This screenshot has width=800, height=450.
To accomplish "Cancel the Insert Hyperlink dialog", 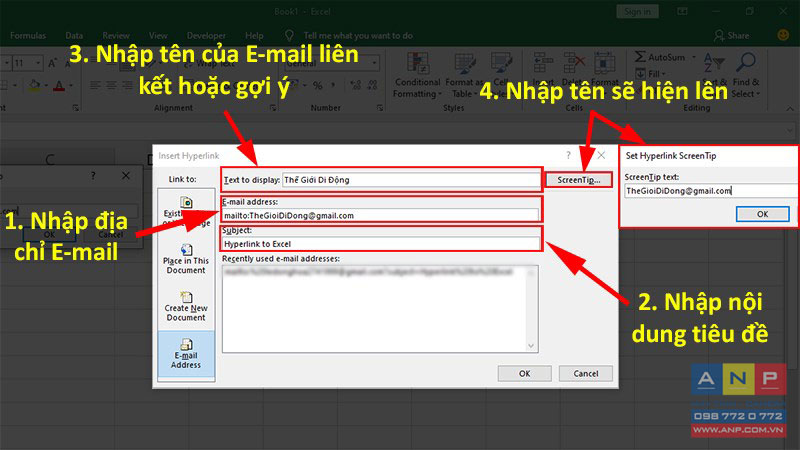I will 586,373.
